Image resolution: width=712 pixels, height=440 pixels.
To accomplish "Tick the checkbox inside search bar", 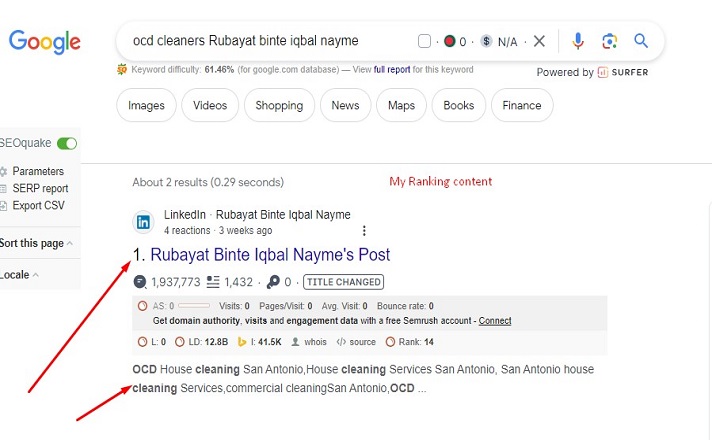I will pos(424,41).
